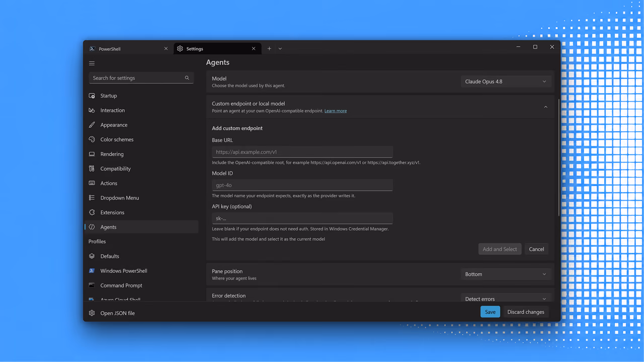644x362 pixels.
Task: Open the hamburger navigation menu
Action: pos(92,63)
